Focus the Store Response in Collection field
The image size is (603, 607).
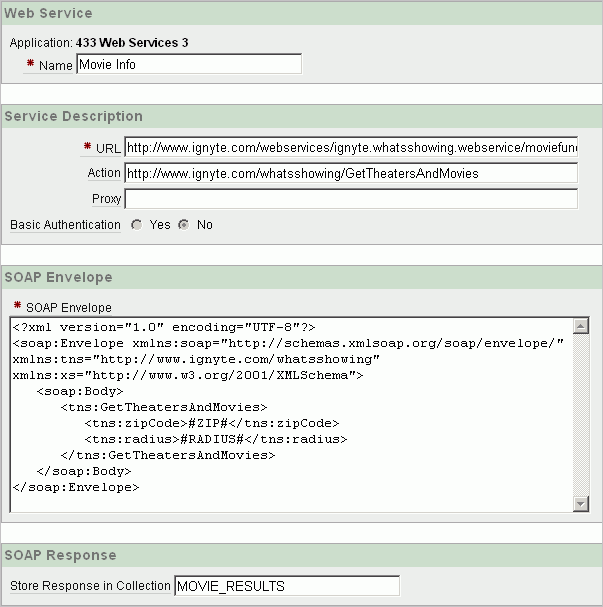pyautogui.click(x=287, y=586)
